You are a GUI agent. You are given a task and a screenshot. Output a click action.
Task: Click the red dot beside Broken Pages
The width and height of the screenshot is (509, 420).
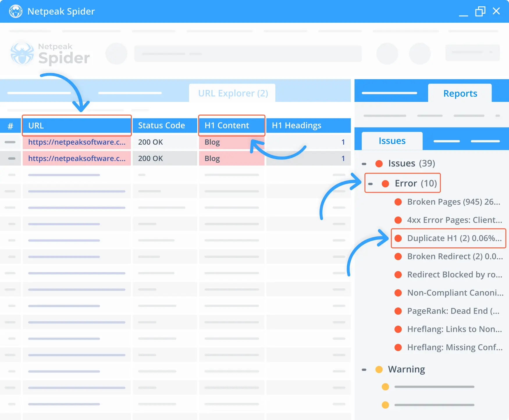pos(398,202)
